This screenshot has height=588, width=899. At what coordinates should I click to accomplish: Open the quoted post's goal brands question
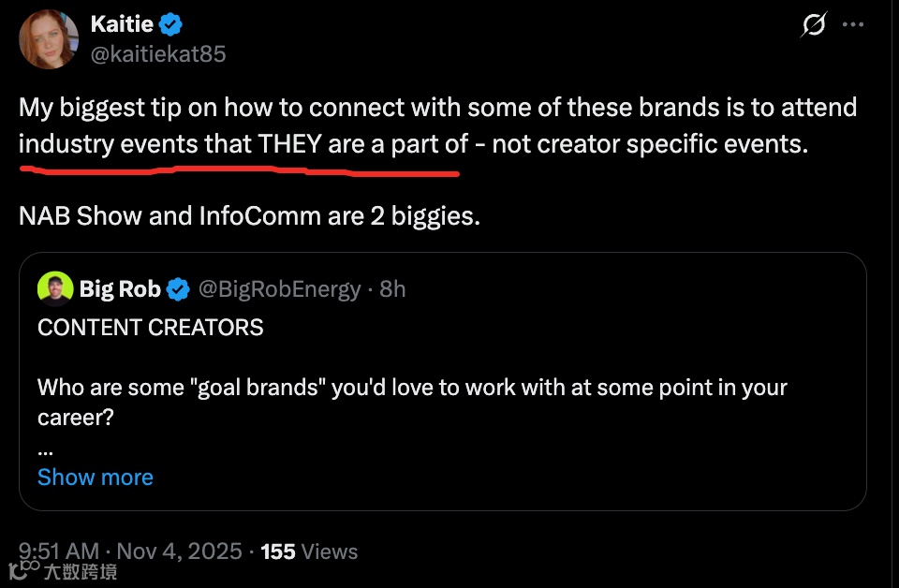tap(412, 388)
